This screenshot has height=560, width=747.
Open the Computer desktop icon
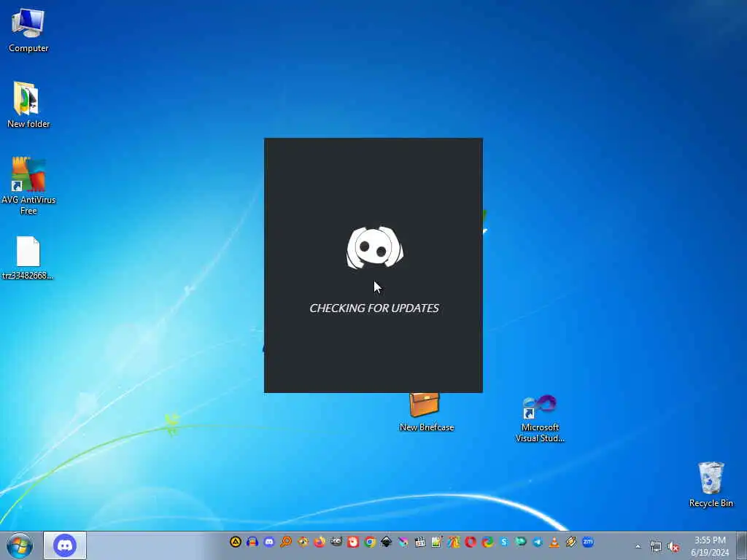point(28,31)
